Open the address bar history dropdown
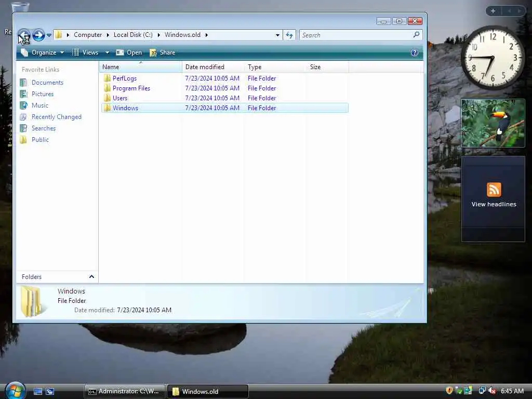The width and height of the screenshot is (532, 399). (277, 35)
